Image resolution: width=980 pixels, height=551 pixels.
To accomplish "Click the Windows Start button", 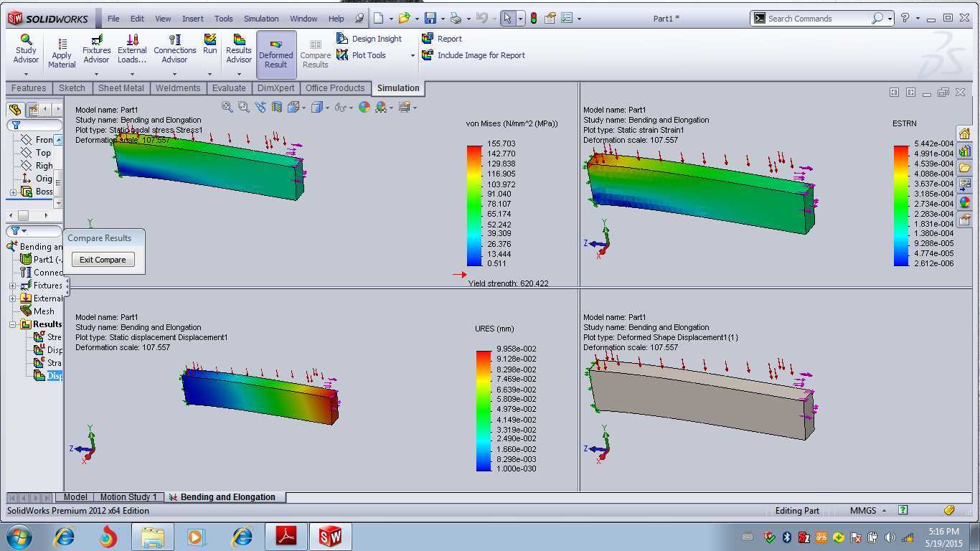I will (18, 537).
